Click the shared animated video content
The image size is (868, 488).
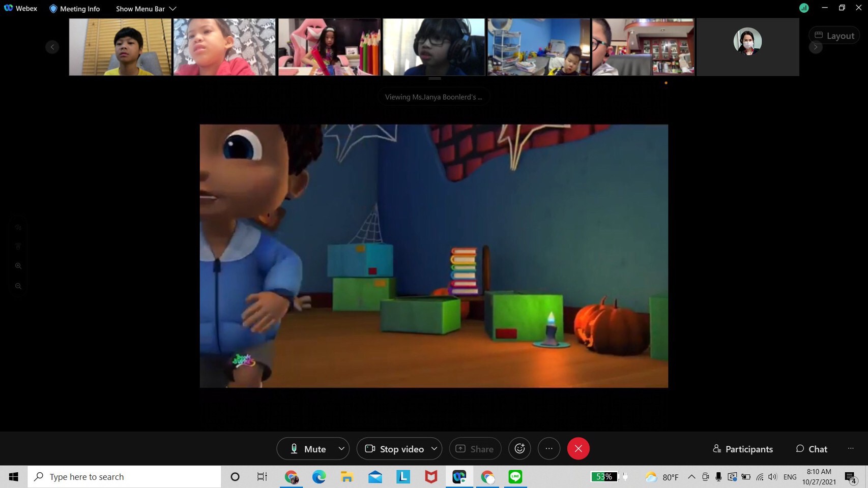(x=433, y=256)
